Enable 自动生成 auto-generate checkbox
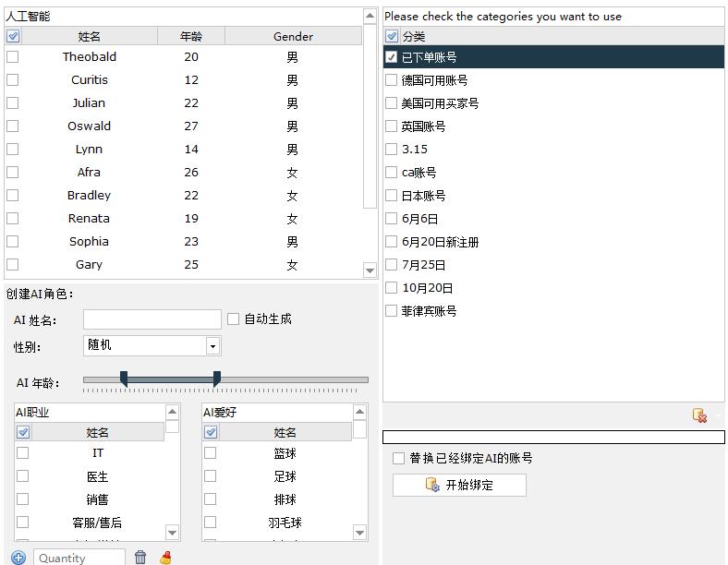This screenshot has width=728, height=565. [x=233, y=319]
